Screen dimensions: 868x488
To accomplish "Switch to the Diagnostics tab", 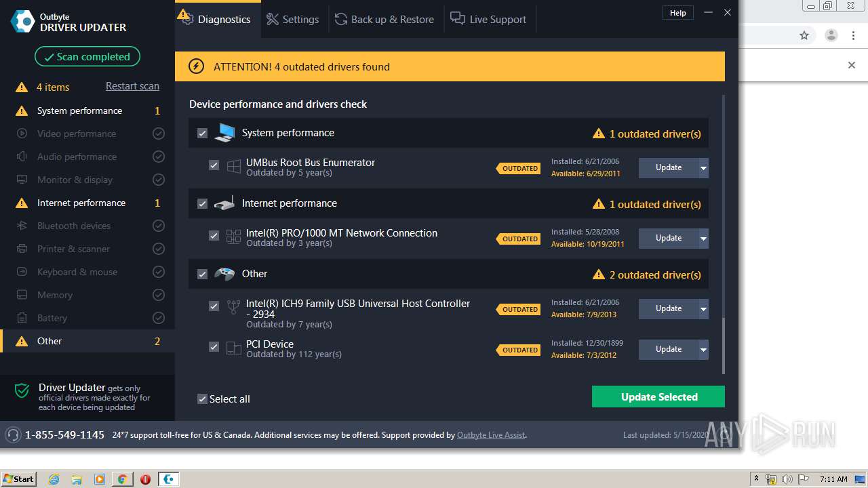I will [217, 20].
